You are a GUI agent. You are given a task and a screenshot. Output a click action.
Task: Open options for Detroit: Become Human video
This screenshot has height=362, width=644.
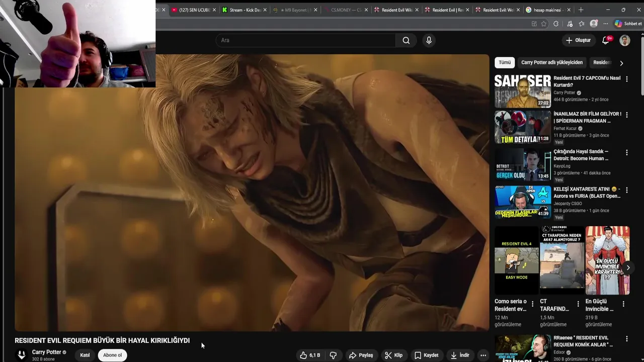(626, 152)
